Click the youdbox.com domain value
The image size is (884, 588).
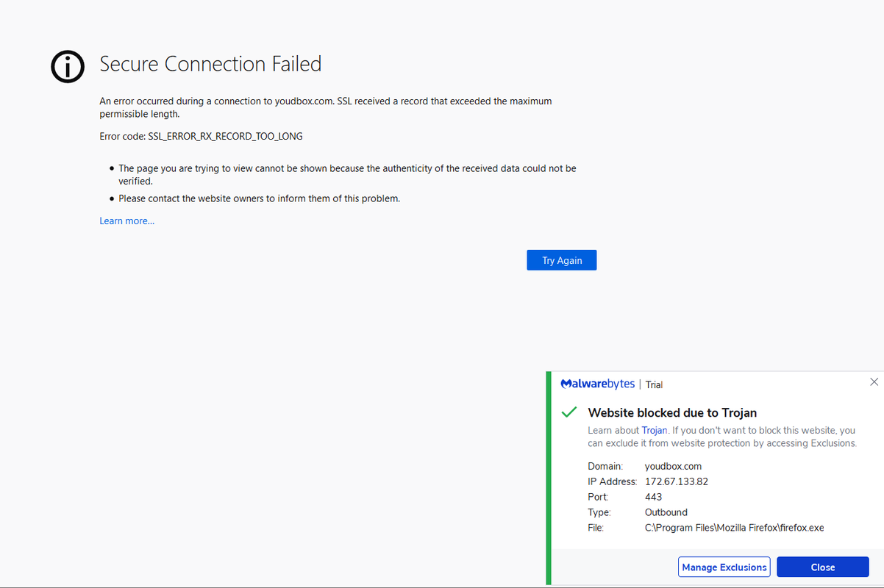673,466
